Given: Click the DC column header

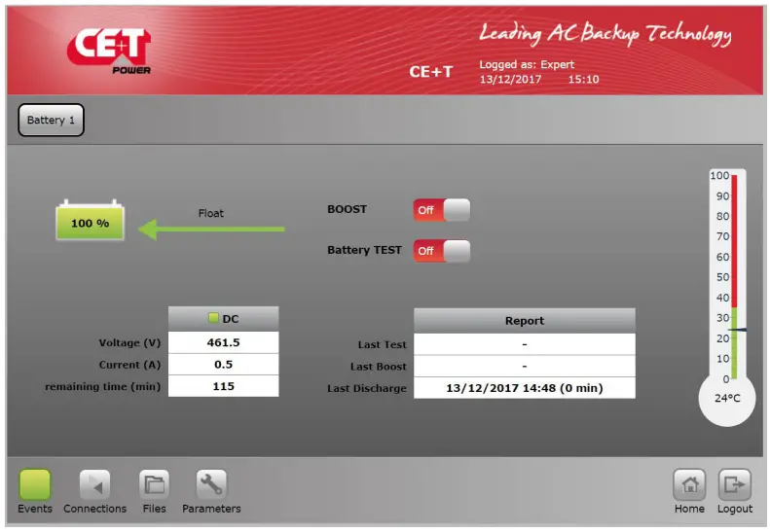Looking at the screenshot, I should coord(224,319).
